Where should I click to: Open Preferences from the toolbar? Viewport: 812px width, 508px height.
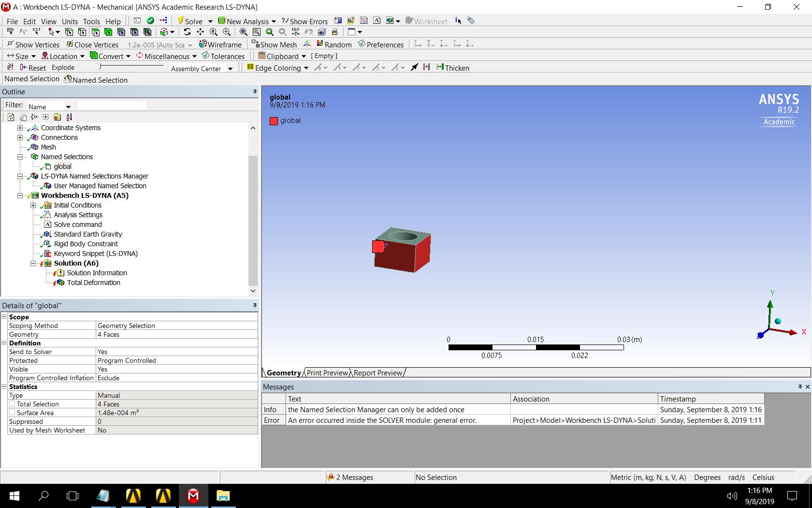coord(381,45)
